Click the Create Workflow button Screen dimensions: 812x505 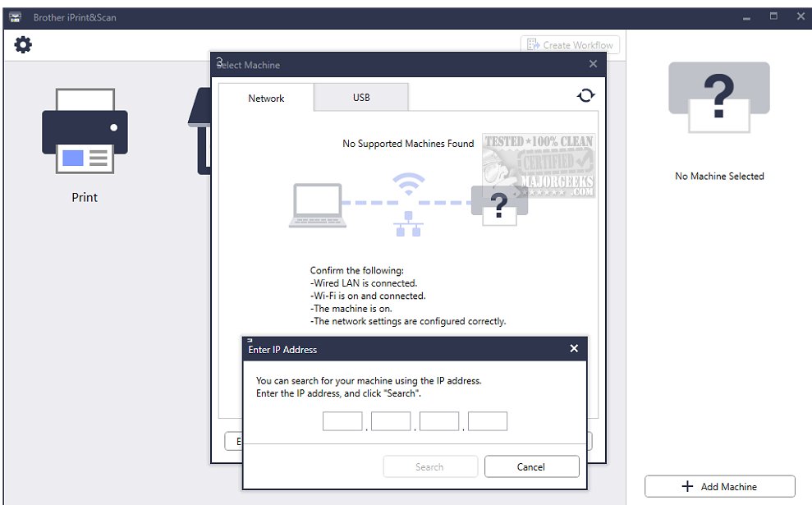coord(570,45)
